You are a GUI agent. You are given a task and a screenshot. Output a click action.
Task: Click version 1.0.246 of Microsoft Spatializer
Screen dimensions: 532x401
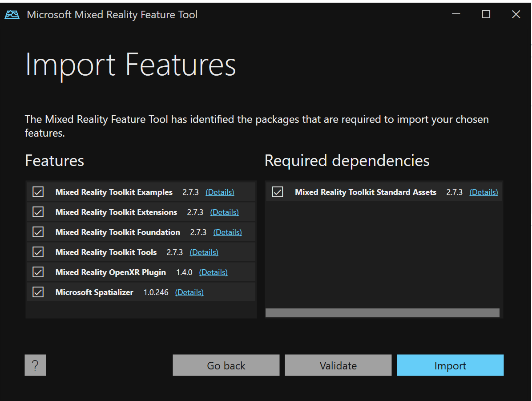156,292
